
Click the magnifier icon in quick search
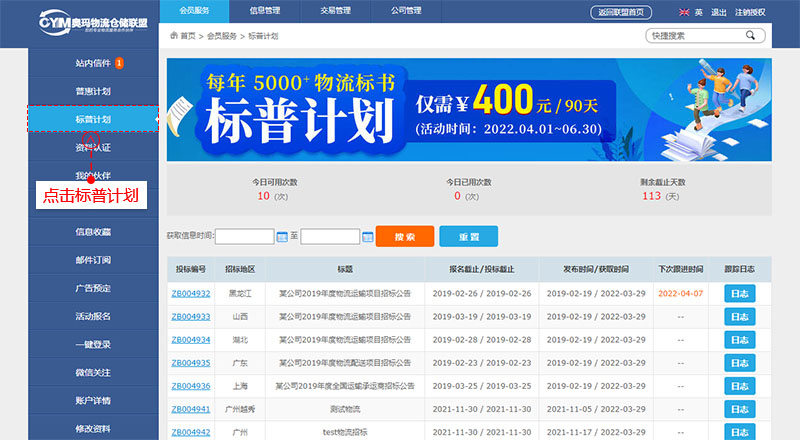click(750, 35)
